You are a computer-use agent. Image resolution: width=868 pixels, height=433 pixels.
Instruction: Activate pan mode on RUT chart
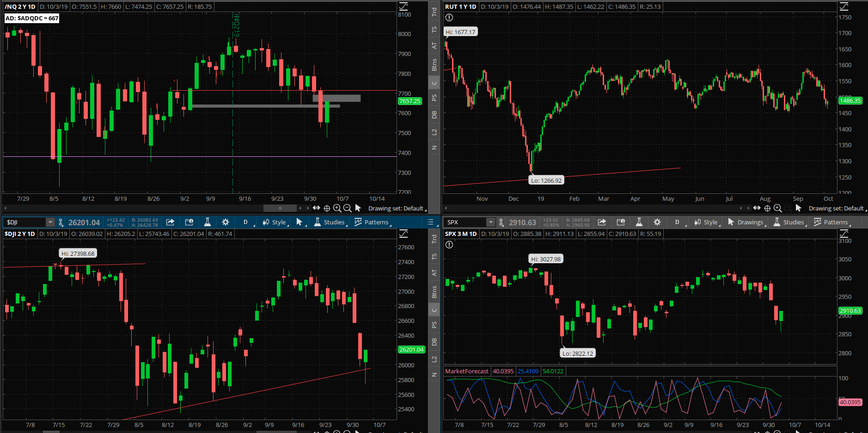click(757, 208)
